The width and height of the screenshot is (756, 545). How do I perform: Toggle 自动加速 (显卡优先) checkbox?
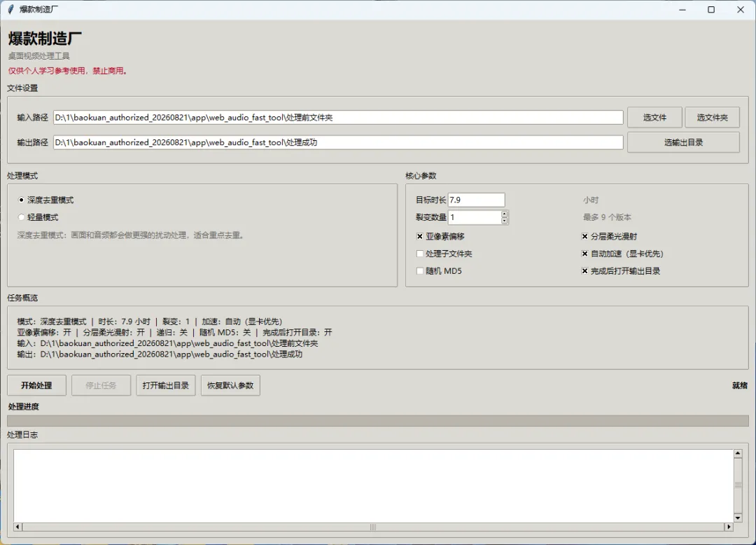pyautogui.click(x=622, y=254)
